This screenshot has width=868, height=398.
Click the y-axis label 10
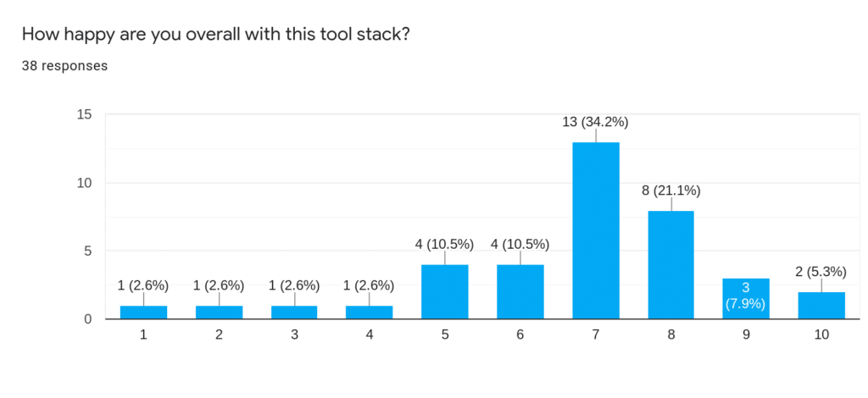pos(85,183)
